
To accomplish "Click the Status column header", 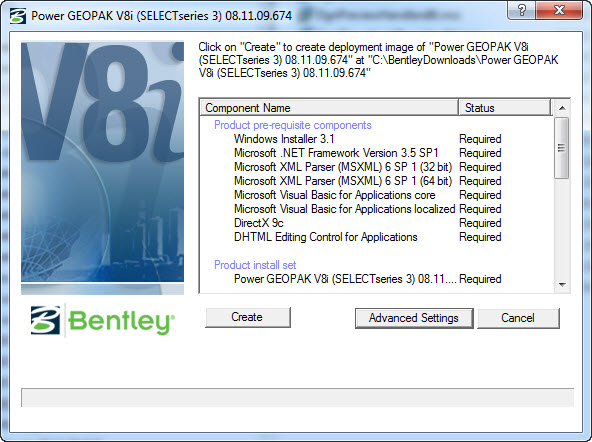I will point(504,108).
